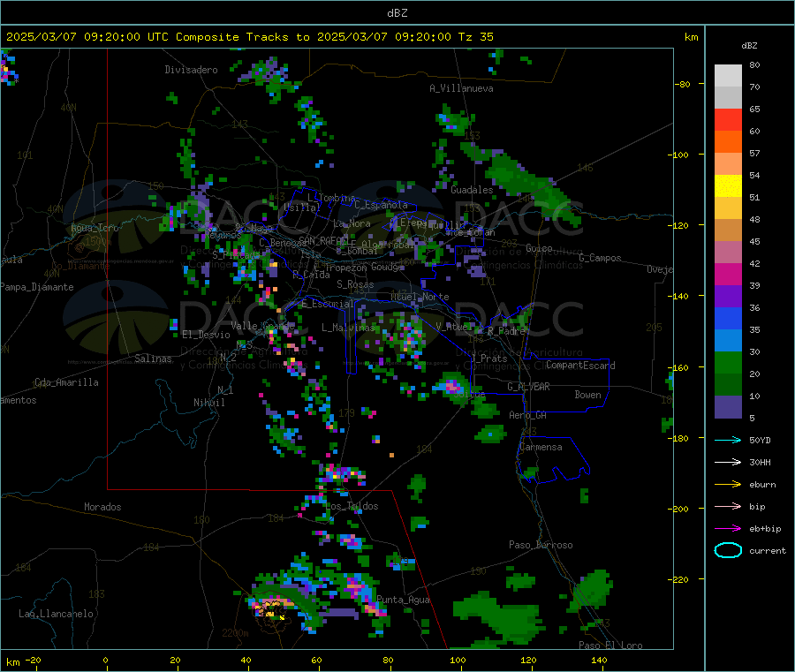This screenshot has height=672, width=795.
Task: Click the 60 dBZ red color swatch
Action: (x=728, y=119)
